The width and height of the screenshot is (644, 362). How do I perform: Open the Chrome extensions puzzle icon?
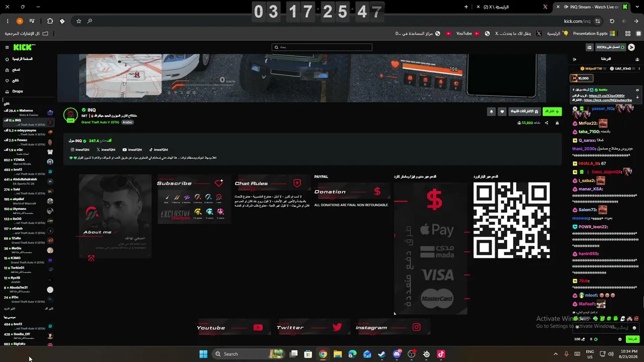coord(50,21)
